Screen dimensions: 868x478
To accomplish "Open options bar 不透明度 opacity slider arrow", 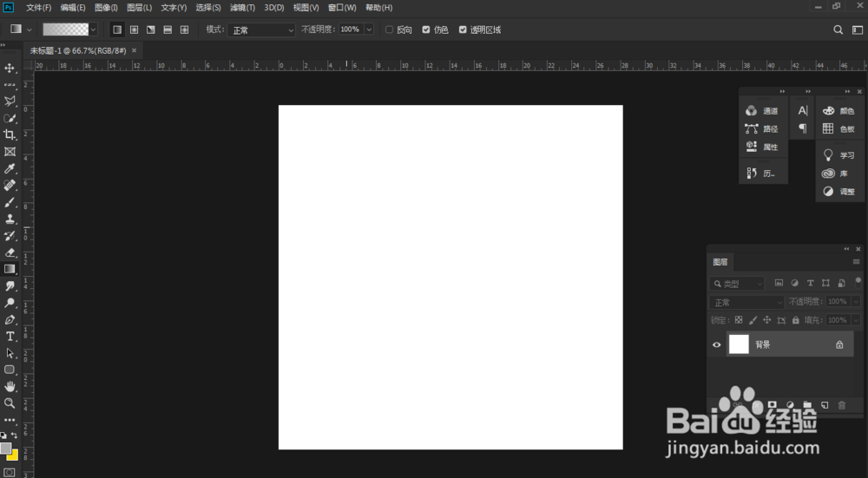I will [369, 29].
